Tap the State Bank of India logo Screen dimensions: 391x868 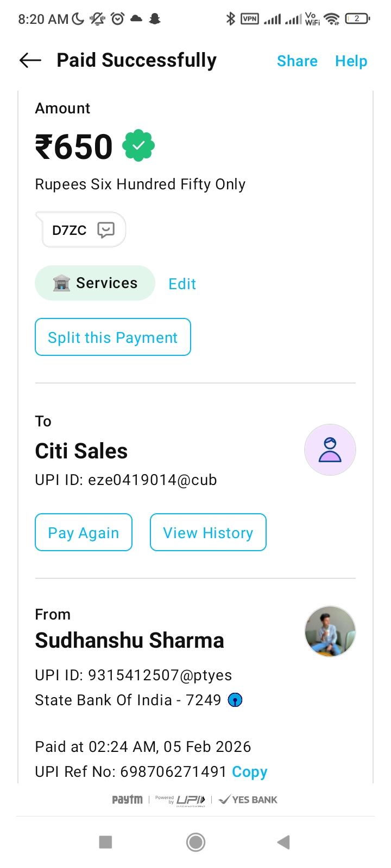[x=235, y=700]
